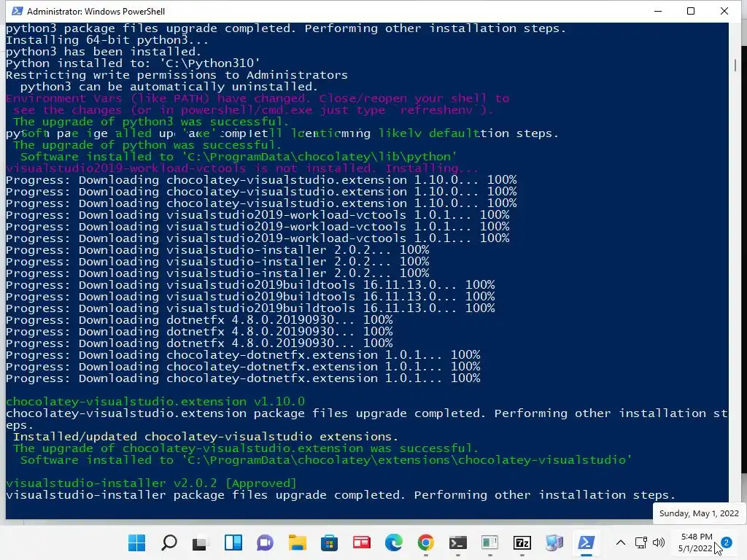747x560 pixels.
Task: Click 'visualstudio2019-workload-vctools is not installed' line
Action: [242, 168]
